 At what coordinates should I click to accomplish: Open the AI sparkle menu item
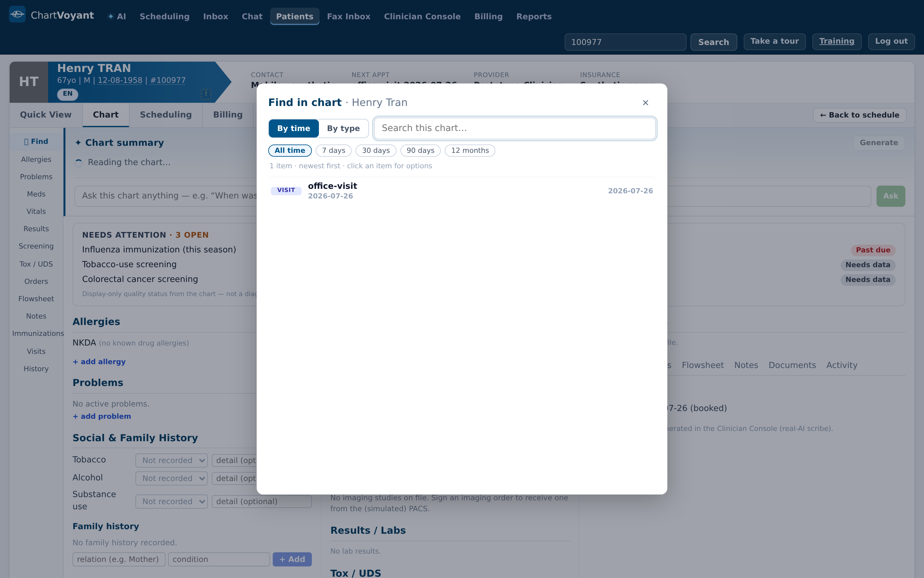pyautogui.click(x=117, y=16)
